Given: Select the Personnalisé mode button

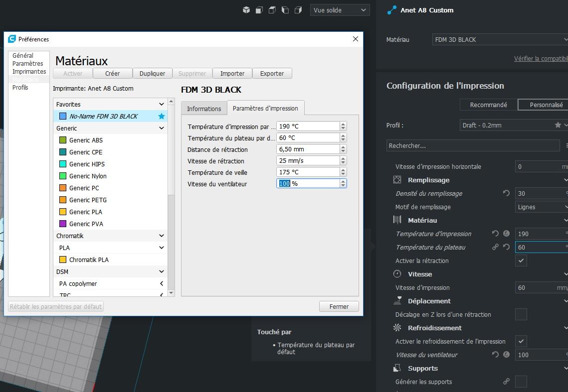Looking at the screenshot, I should (543, 105).
